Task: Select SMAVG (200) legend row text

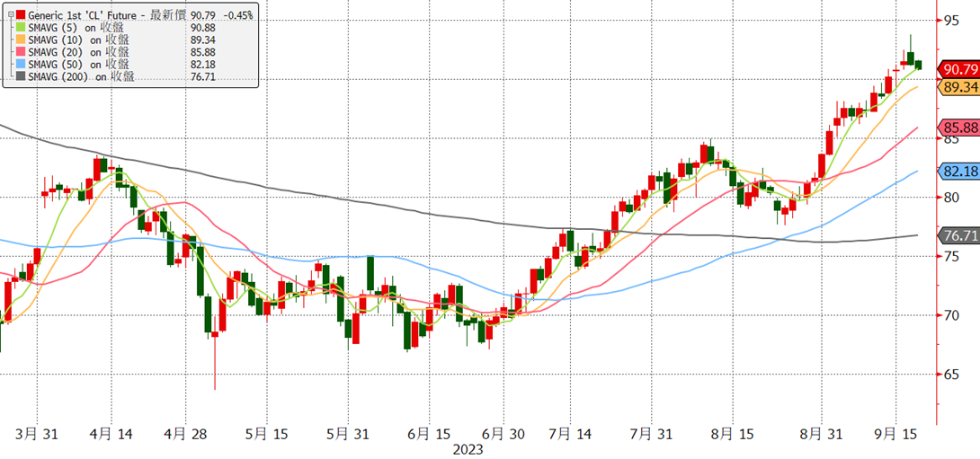Action: [81, 76]
